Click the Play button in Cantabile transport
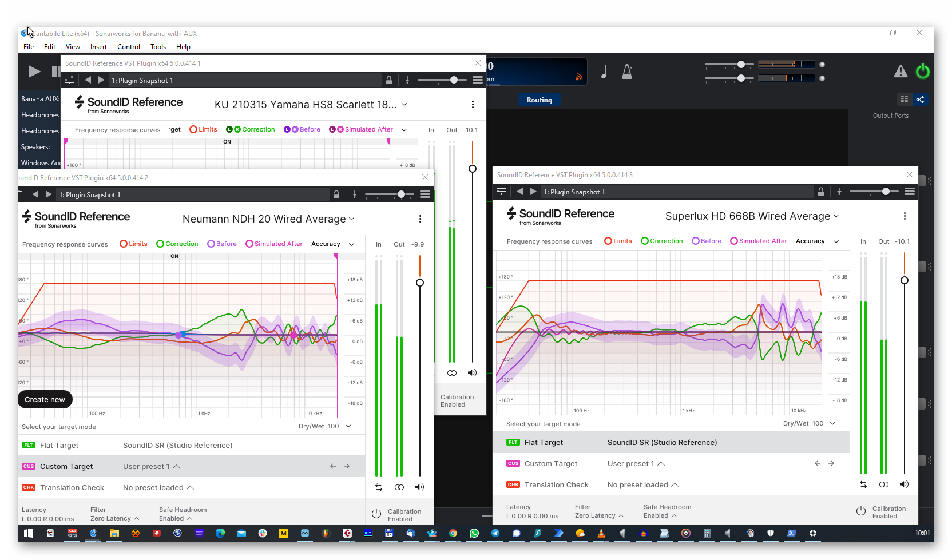The height and width of the screenshot is (560, 952). (x=34, y=72)
